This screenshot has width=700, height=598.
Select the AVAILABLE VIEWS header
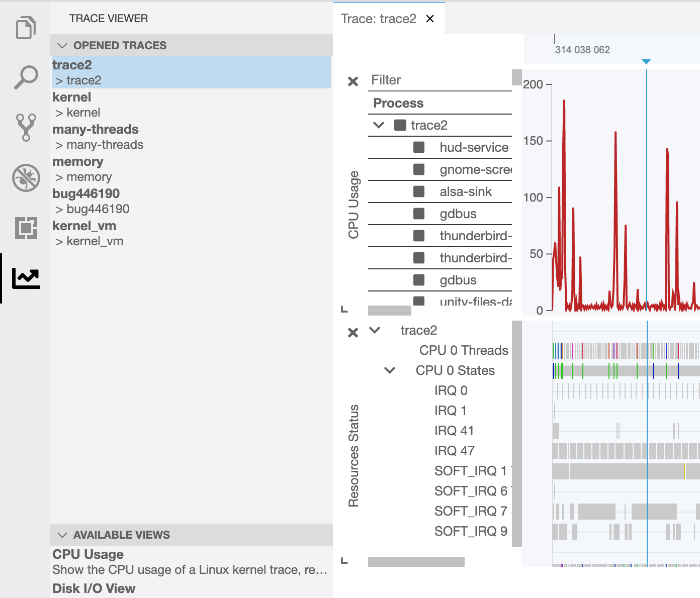click(121, 535)
